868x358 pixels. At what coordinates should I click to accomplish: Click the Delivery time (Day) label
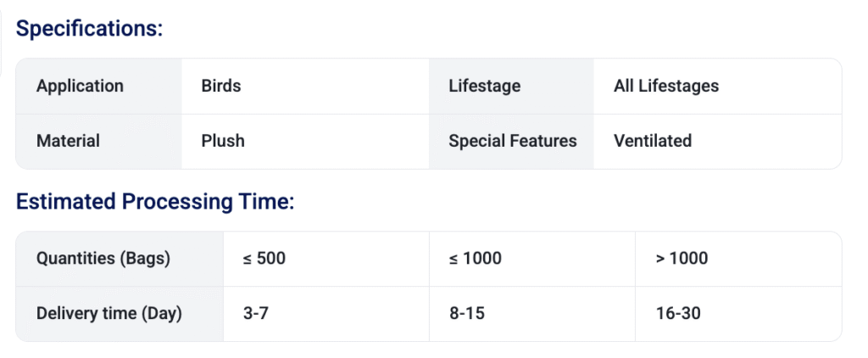tap(109, 313)
